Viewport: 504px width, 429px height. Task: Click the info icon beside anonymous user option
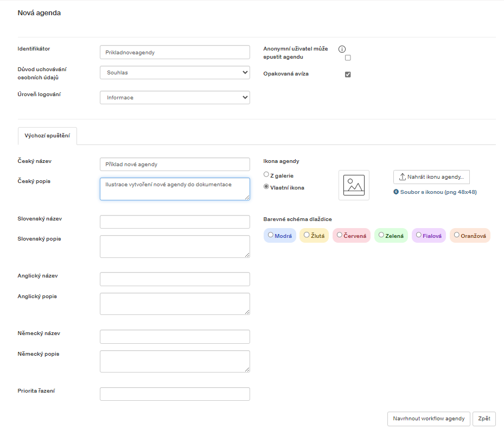pyautogui.click(x=342, y=49)
